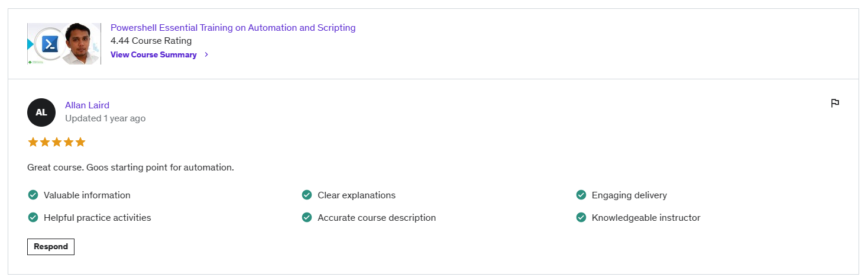
Task: Click the course thumbnail image
Action: 64,43
